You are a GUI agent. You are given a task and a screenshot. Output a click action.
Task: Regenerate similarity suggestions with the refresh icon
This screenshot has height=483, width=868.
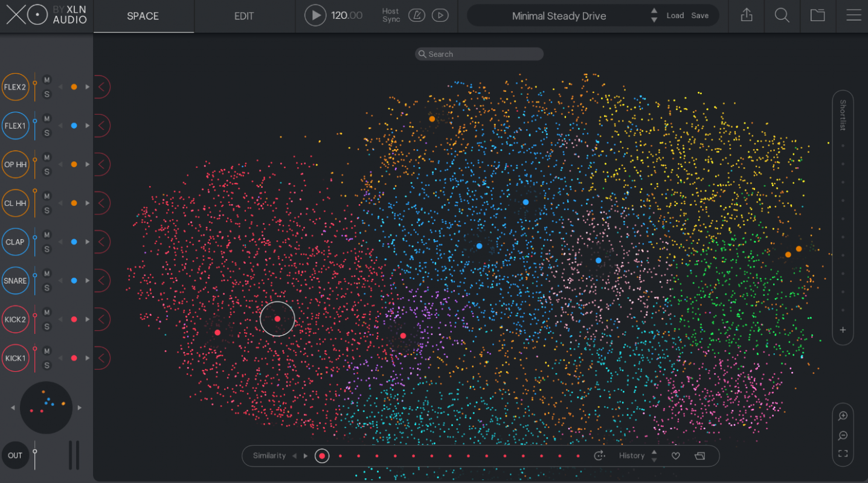click(600, 456)
